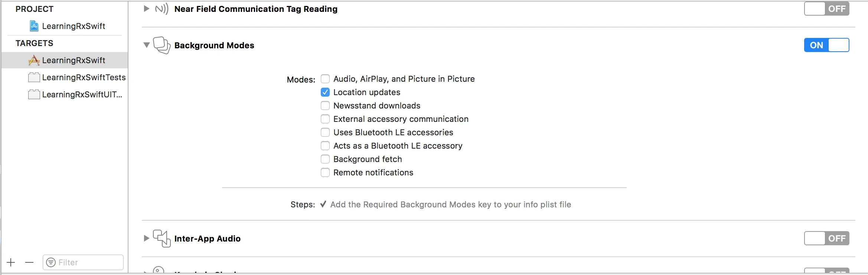Click the Background Modes capability icon
Image resolution: width=868 pixels, height=275 pixels.
[x=162, y=45]
